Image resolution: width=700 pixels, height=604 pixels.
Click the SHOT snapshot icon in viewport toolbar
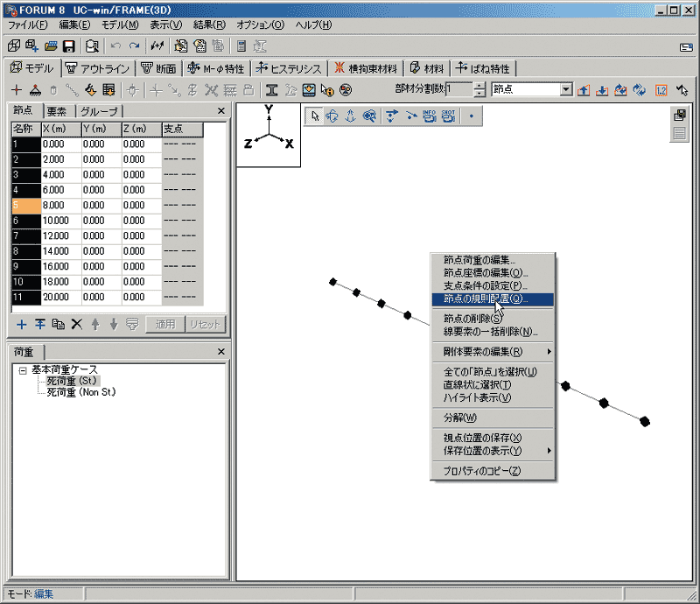pyautogui.click(x=448, y=116)
